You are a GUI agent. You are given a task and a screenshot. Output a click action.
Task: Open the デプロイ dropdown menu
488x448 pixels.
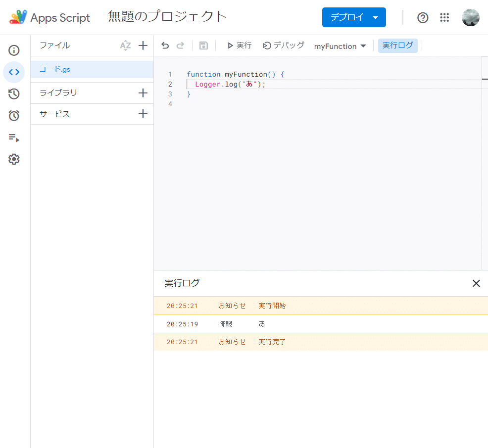pyautogui.click(x=354, y=17)
